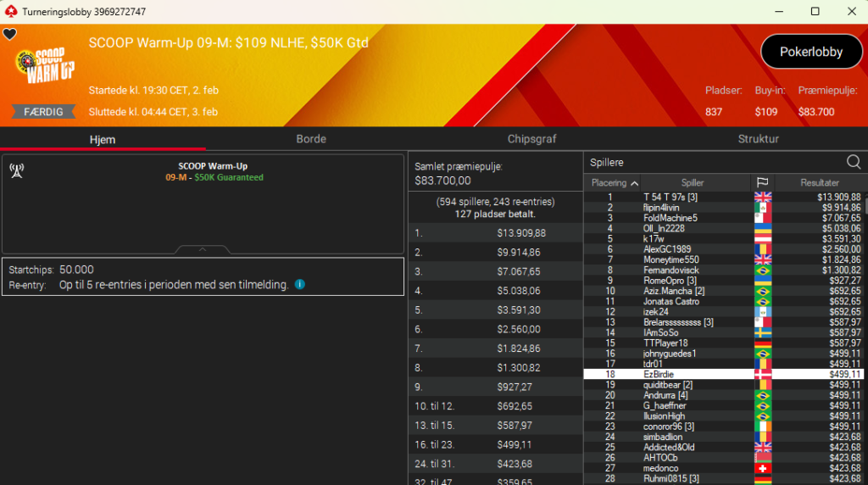868x485 pixels.
Task: Open the Pokerlobby button
Action: 810,52
